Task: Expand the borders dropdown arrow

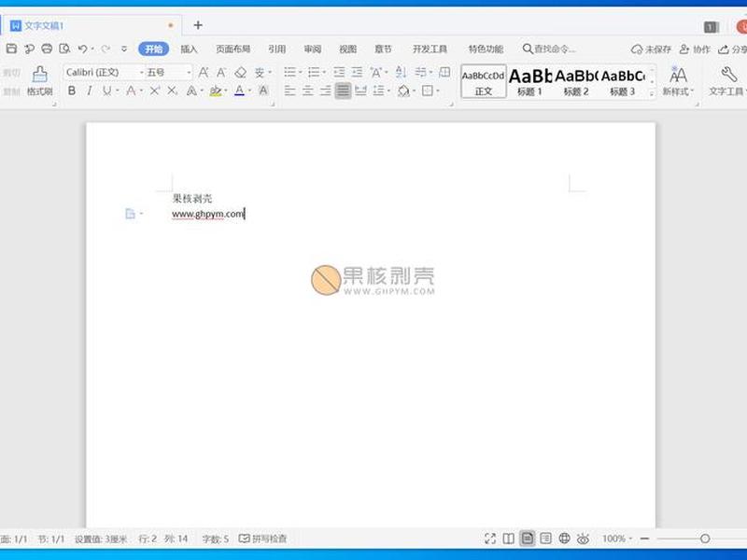Action: tap(437, 91)
